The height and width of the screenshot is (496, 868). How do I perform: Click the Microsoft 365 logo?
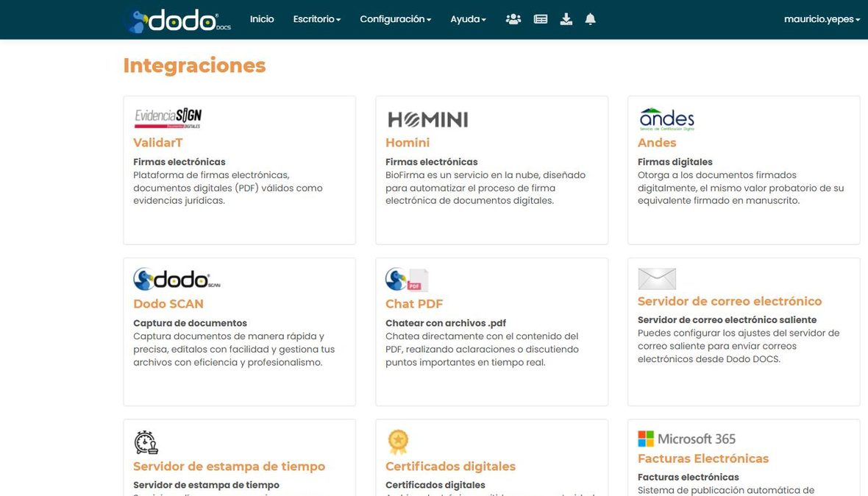pos(686,439)
